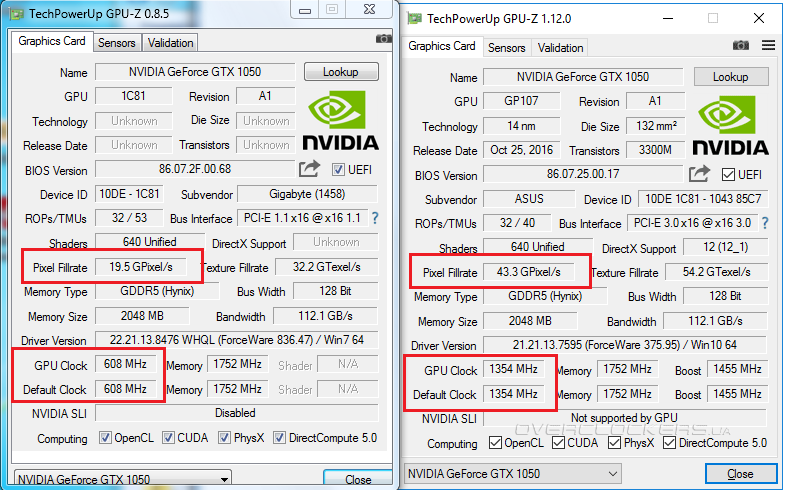Open GPU selector dropdown in GPU-Z 0.8.5
This screenshot has width=788, height=490.
122,479
